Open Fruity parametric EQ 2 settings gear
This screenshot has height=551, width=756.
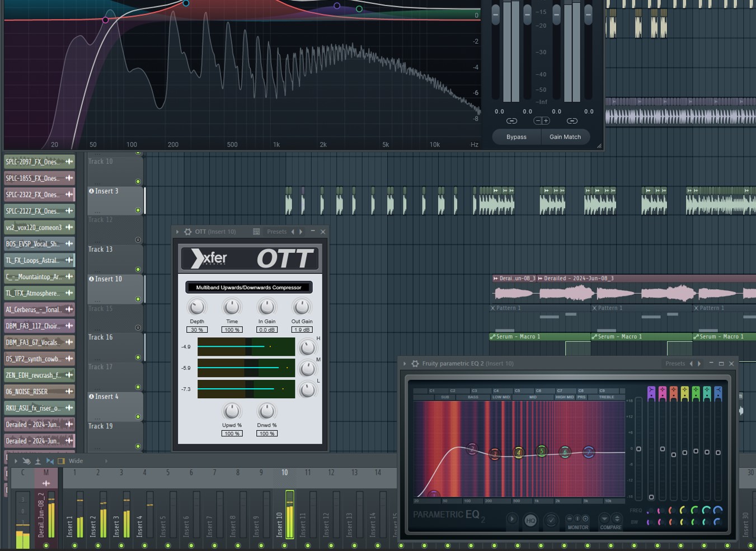(x=415, y=364)
